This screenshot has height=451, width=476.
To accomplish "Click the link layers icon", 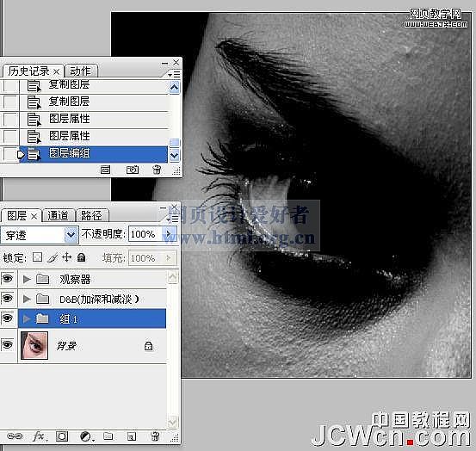I will click(15, 436).
